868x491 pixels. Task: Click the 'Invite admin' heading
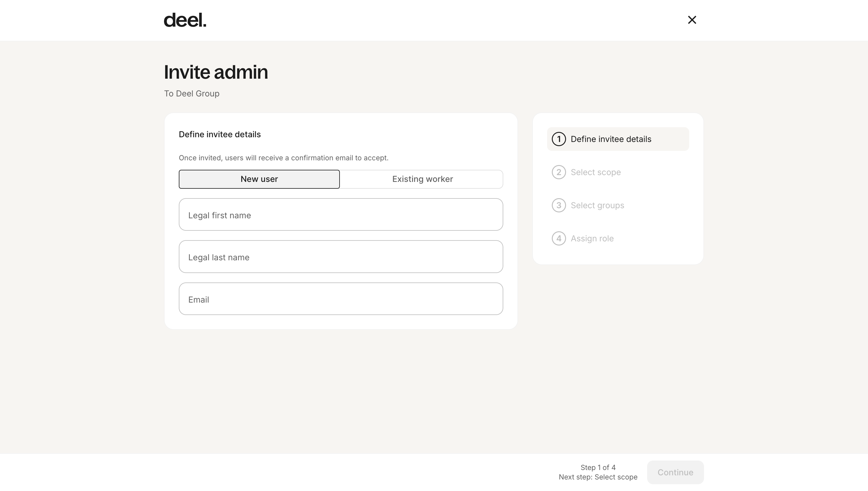click(x=216, y=72)
